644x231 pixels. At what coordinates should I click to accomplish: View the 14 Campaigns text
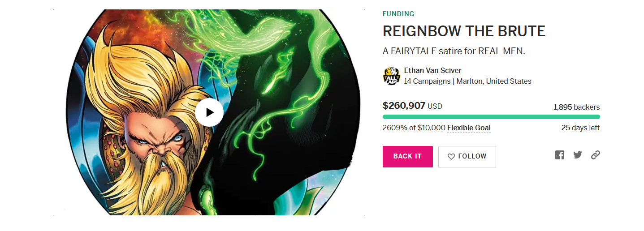[427, 81]
